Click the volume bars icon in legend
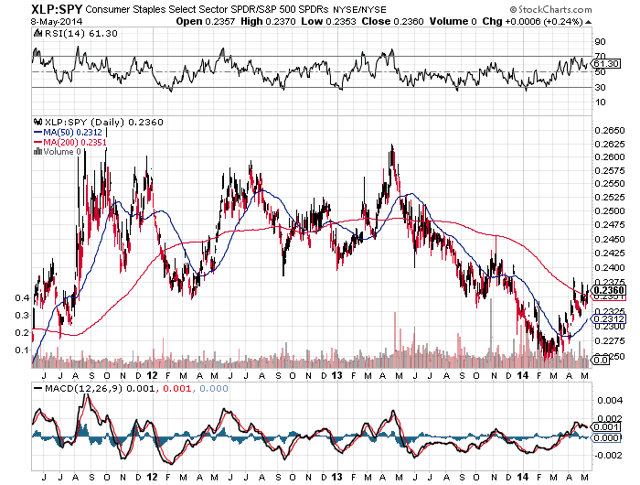The image size is (640, 485). (38, 151)
